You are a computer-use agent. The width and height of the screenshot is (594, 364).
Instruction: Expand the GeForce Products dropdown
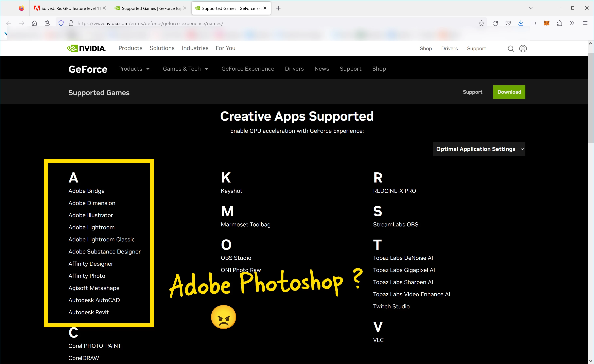click(x=134, y=69)
